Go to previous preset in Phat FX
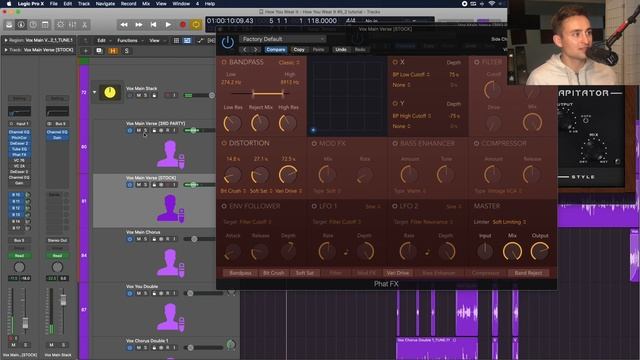 (x=245, y=49)
